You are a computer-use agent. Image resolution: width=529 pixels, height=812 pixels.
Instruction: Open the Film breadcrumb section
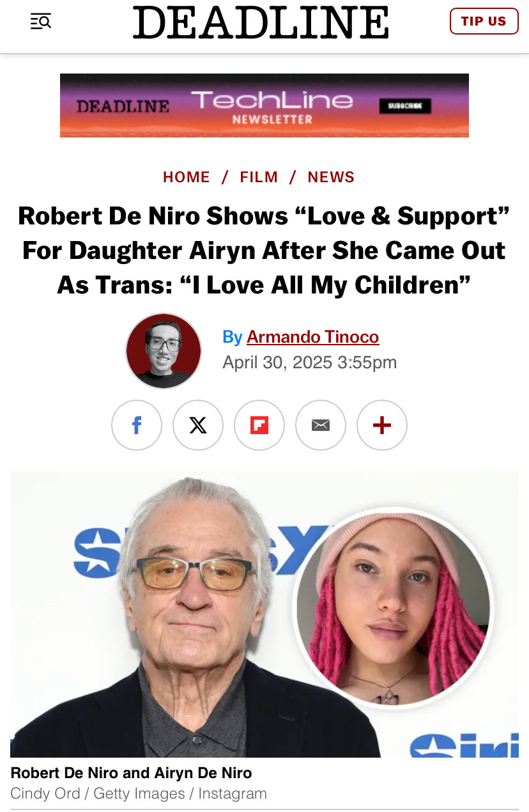[x=259, y=177]
